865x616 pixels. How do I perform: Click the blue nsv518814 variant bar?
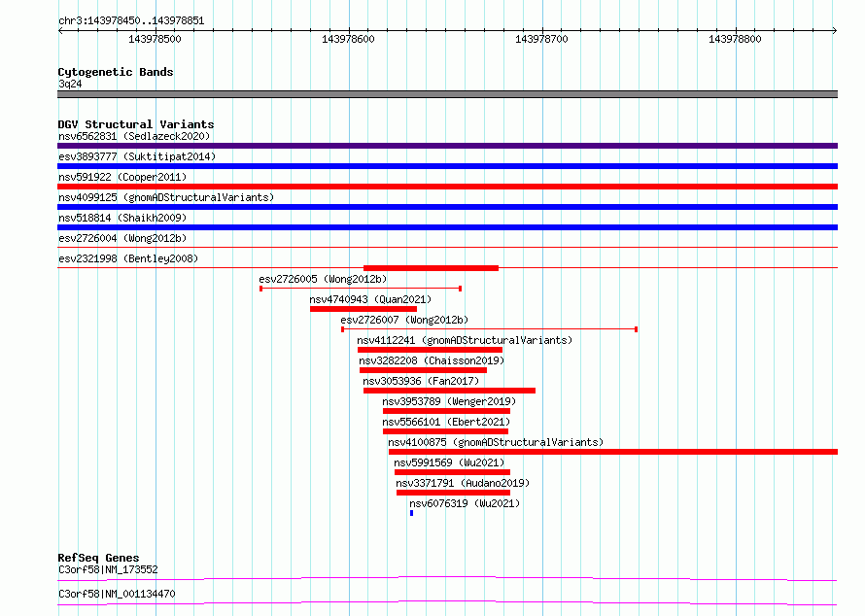[447, 227]
